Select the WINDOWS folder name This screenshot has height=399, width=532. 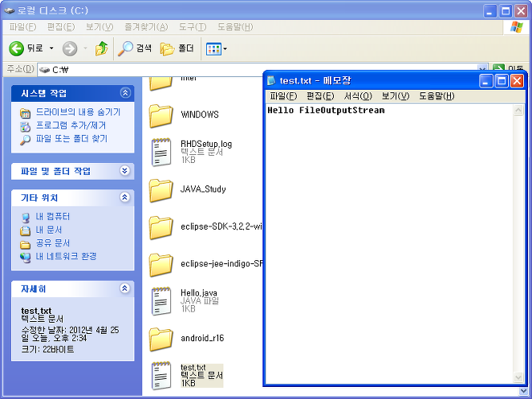[200, 115]
